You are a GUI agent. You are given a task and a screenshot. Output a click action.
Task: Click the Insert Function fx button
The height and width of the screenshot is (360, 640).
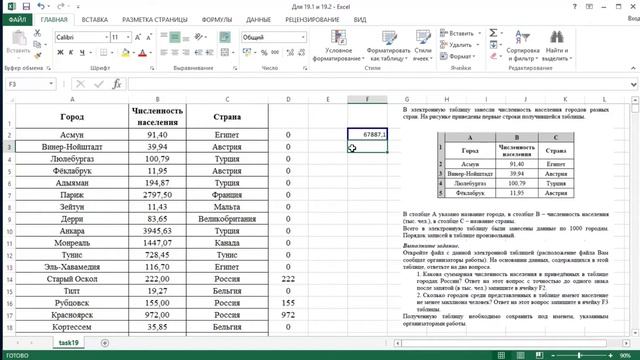point(117,84)
